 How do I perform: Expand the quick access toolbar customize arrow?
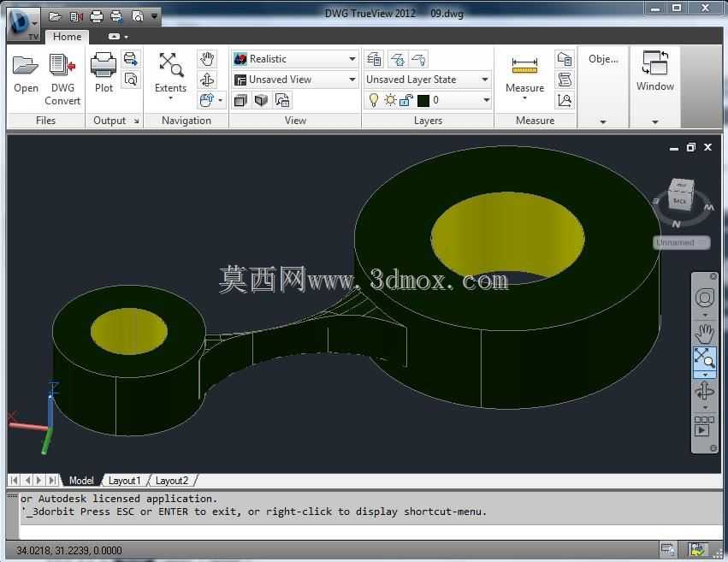154,17
